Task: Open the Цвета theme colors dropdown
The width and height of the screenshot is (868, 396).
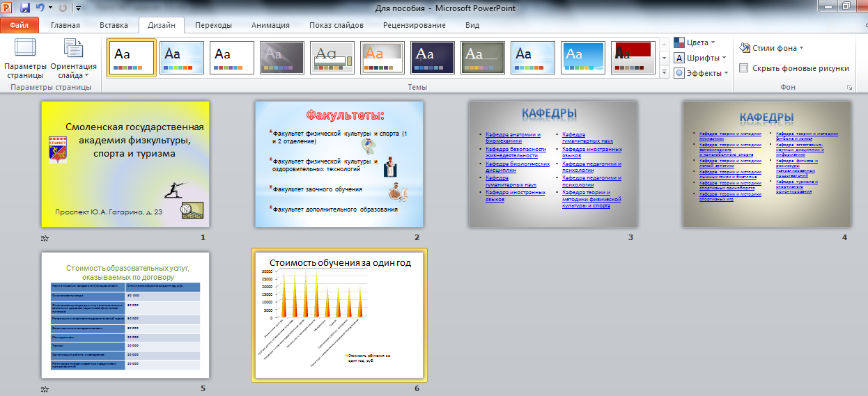Action: tap(695, 42)
